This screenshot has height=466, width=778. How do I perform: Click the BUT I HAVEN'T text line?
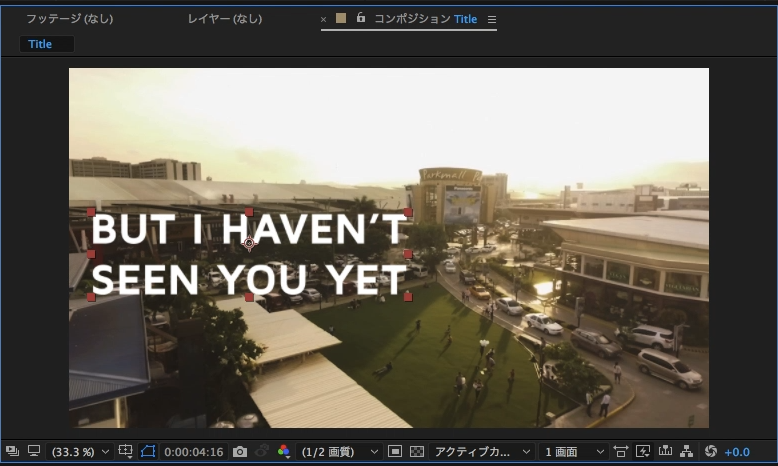coord(249,229)
